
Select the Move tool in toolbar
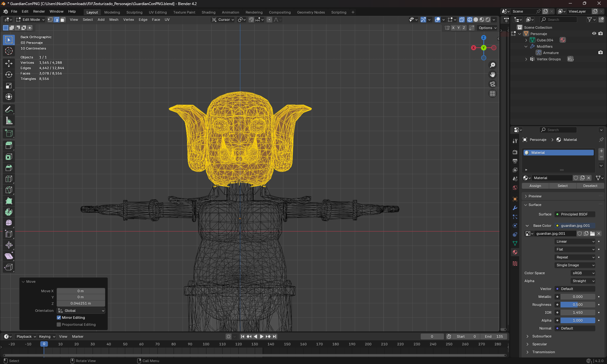click(x=9, y=63)
